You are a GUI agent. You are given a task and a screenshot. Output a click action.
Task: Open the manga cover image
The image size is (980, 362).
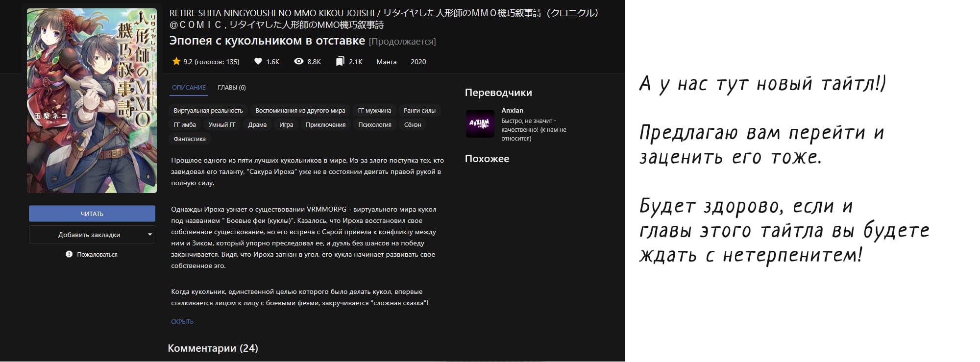tap(92, 100)
